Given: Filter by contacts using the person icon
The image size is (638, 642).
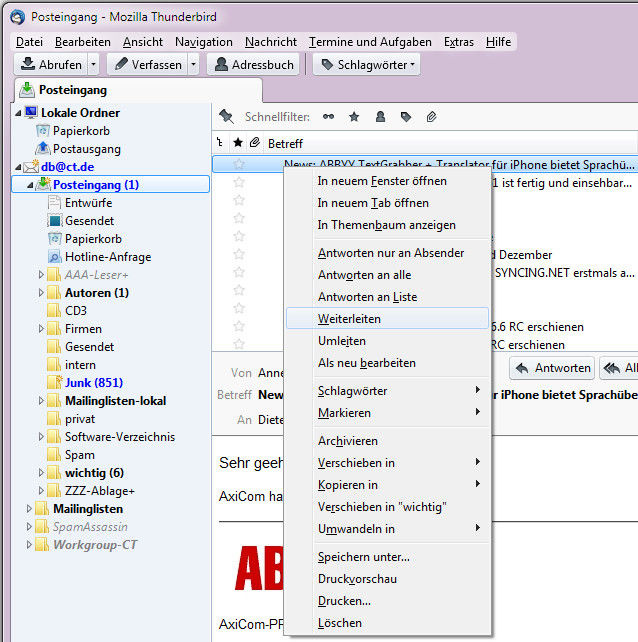Looking at the screenshot, I should point(380,117).
